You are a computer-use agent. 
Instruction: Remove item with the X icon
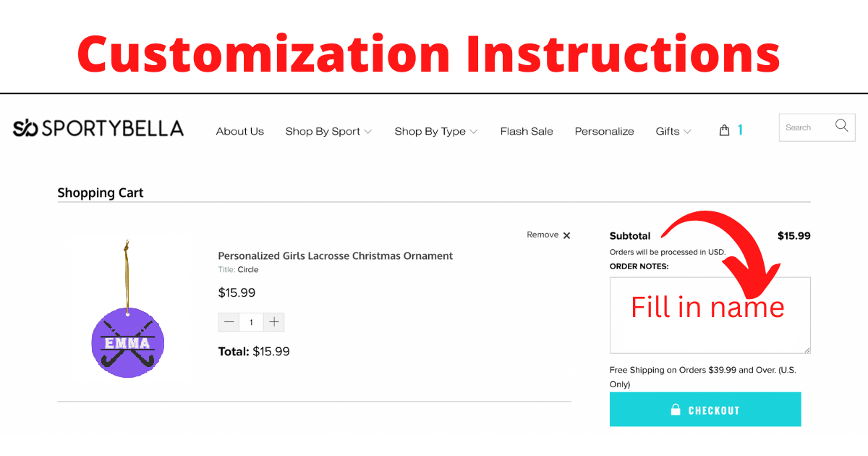(x=566, y=235)
